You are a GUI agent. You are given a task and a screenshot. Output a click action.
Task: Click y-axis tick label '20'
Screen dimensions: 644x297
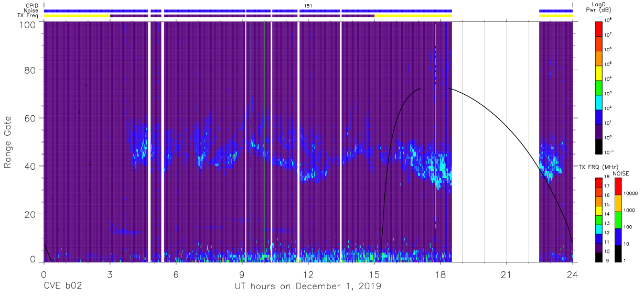30,214
